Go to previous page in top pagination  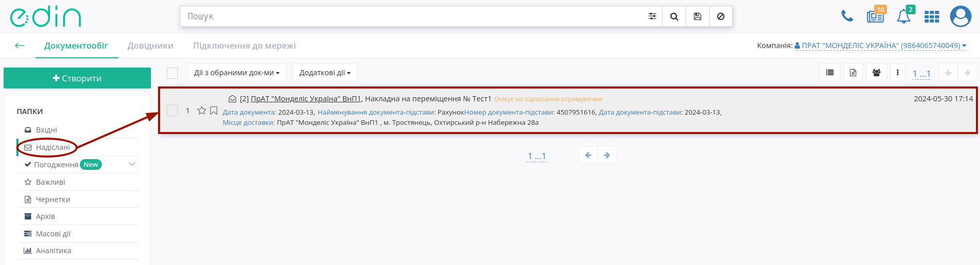point(948,73)
